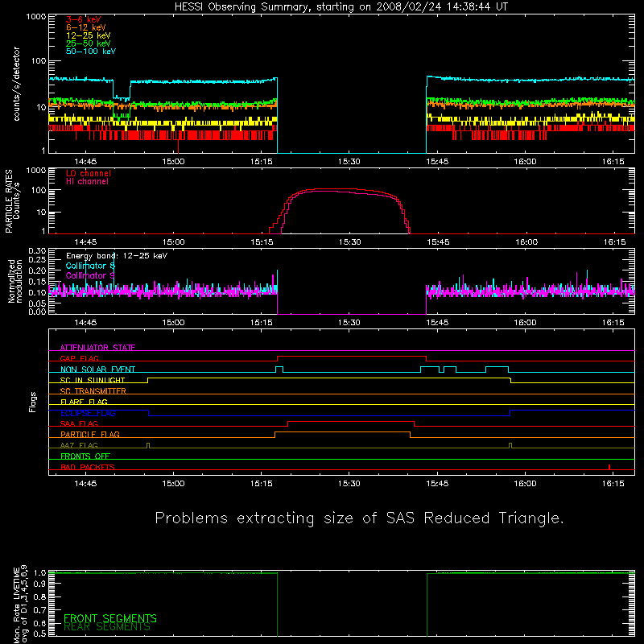Click the 15:00 tick label under the modulation panel
The height and width of the screenshot is (644, 644).
[173, 323]
